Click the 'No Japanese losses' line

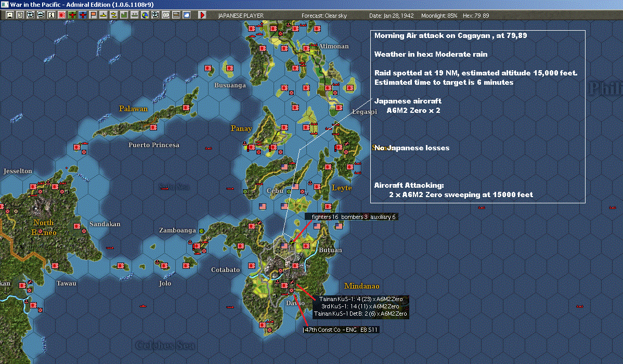(x=412, y=148)
